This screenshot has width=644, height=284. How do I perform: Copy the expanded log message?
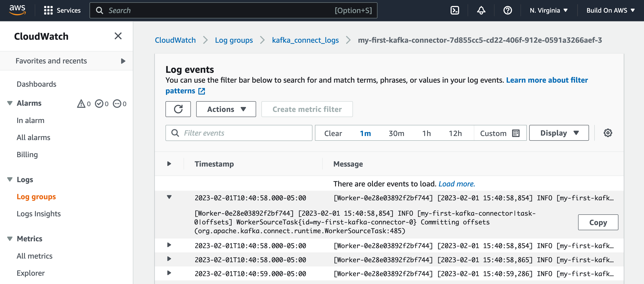(598, 222)
